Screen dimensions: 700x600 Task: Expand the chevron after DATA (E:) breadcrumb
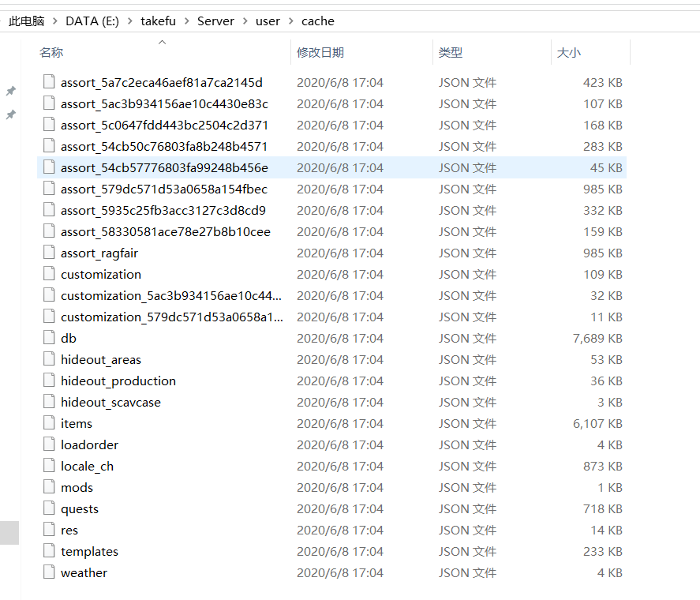pos(130,21)
